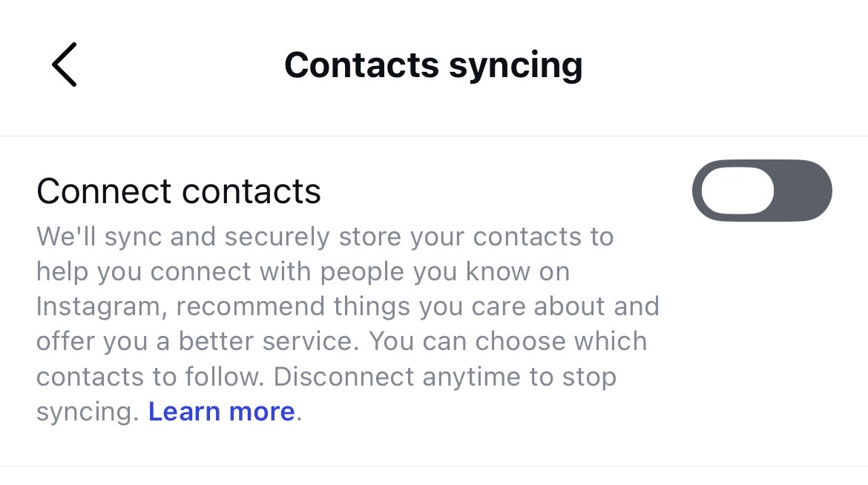
Task: Click the dark gray track of the switch
Action: tap(803, 191)
